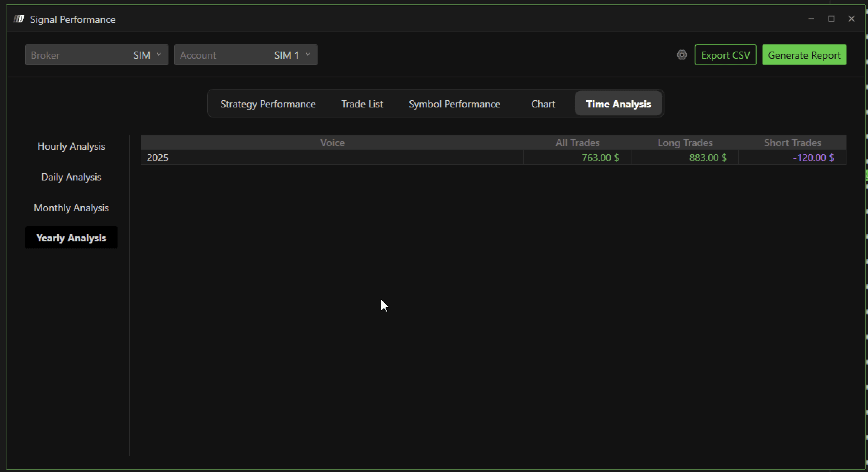Expand the Broker SIM dropdown

pos(96,55)
